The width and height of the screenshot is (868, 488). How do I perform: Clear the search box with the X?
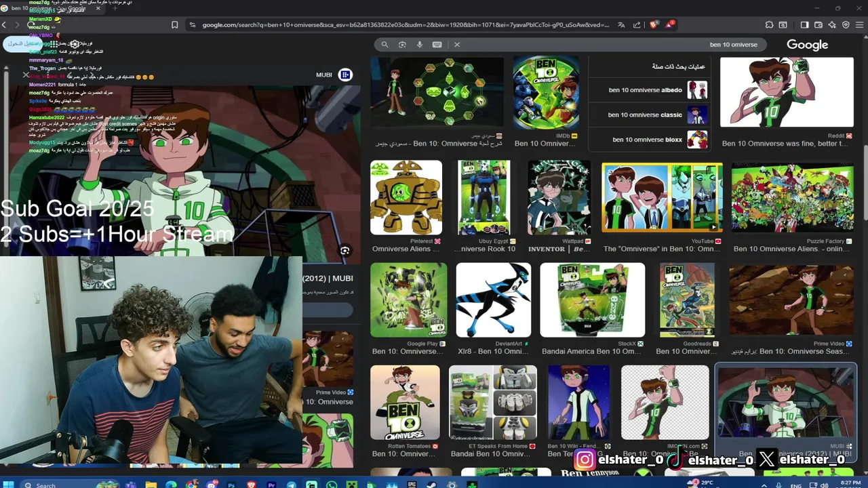(x=457, y=45)
